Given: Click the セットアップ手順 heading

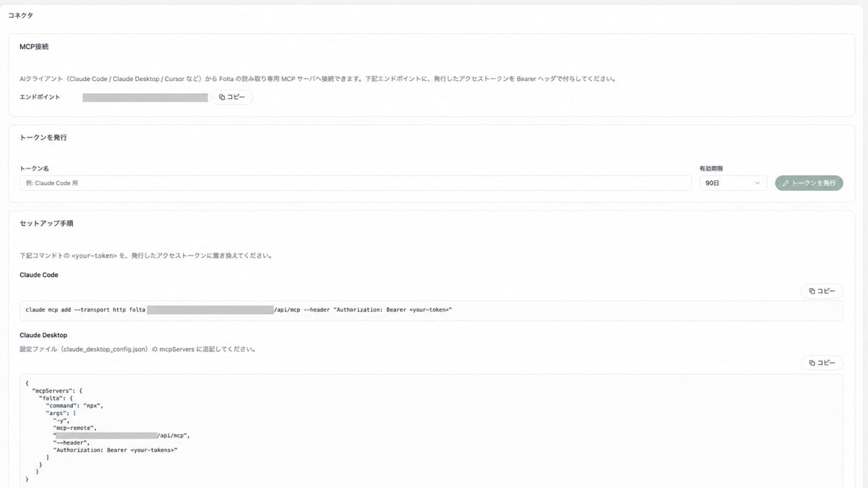Looking at the screenshot, I should click(46, 223).
